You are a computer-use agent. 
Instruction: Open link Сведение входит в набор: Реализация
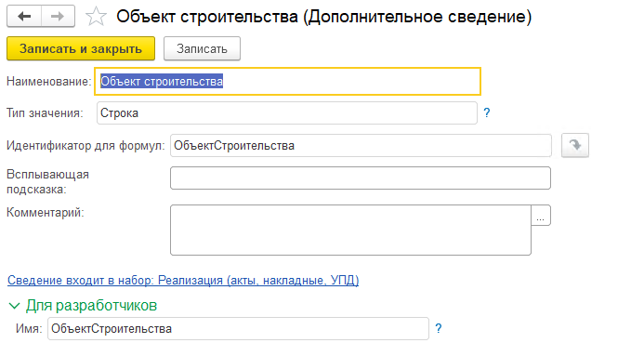(183, 281)
